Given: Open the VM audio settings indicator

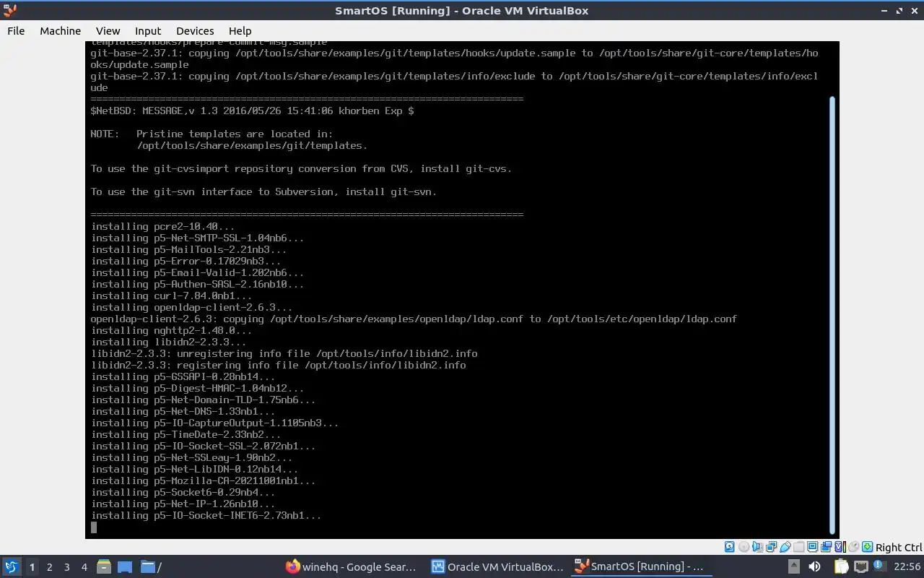Looking at the screenshot, I should (x=758, y=547).
